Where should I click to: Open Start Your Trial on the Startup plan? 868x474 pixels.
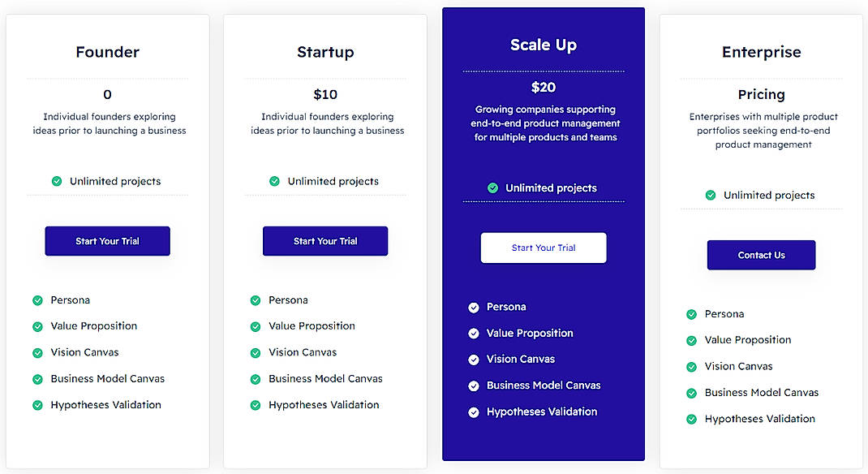325,241
